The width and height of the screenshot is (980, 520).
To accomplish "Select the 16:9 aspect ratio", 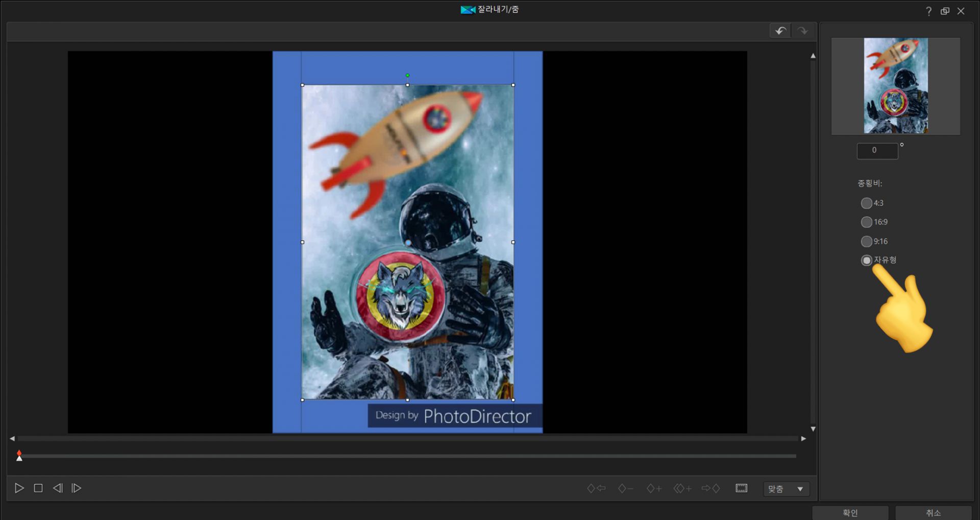I will pos(867,222).
